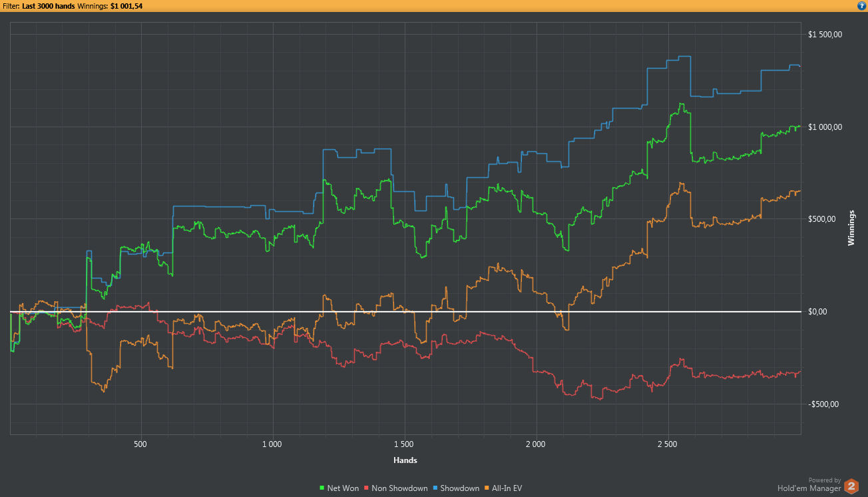868x497 pixels.
Task: Click the "-$500,00" y-axis label
Action: pos(825,404)
